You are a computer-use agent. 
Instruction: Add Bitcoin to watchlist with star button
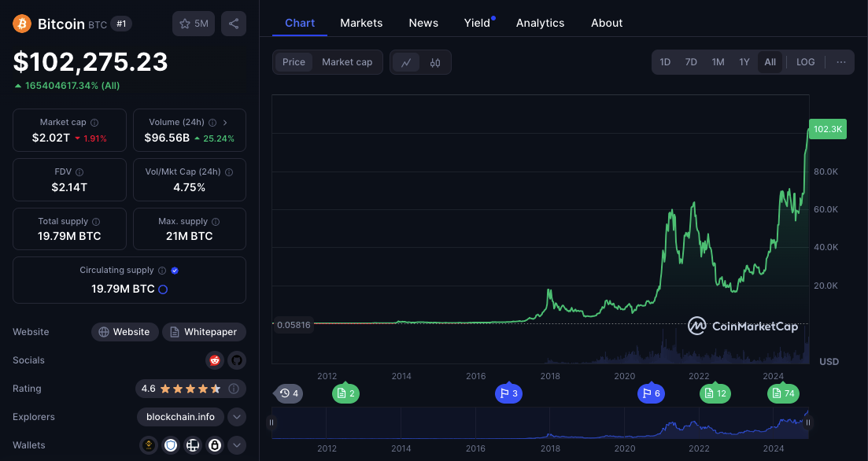tap(194, 24)
